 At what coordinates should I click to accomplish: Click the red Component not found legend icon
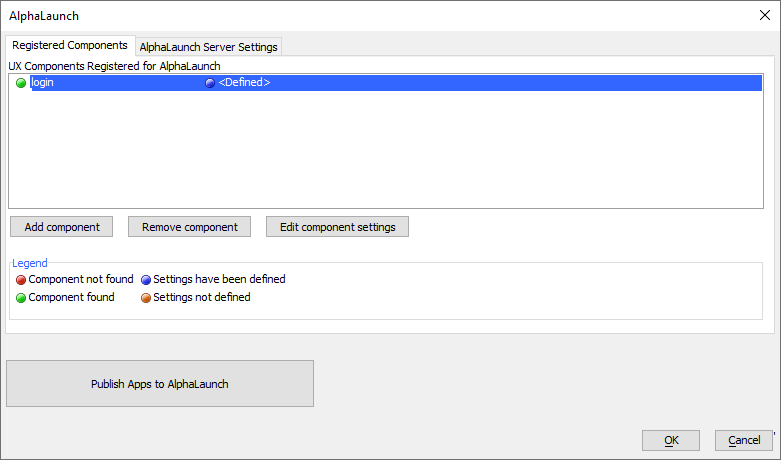tap(21, 280)
